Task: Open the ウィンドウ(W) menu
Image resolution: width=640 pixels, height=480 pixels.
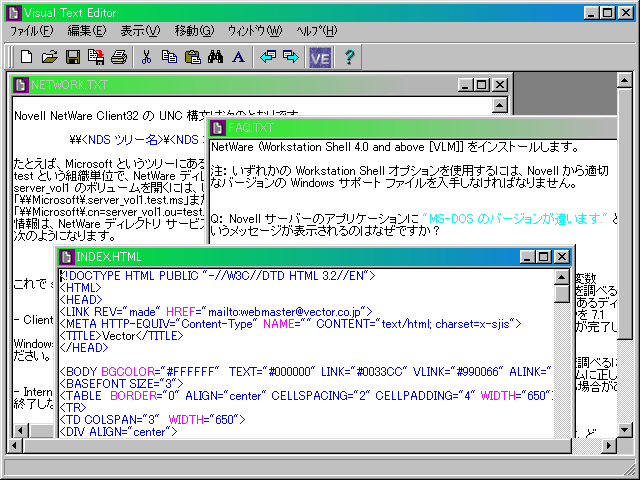Action: click(255, 31)
